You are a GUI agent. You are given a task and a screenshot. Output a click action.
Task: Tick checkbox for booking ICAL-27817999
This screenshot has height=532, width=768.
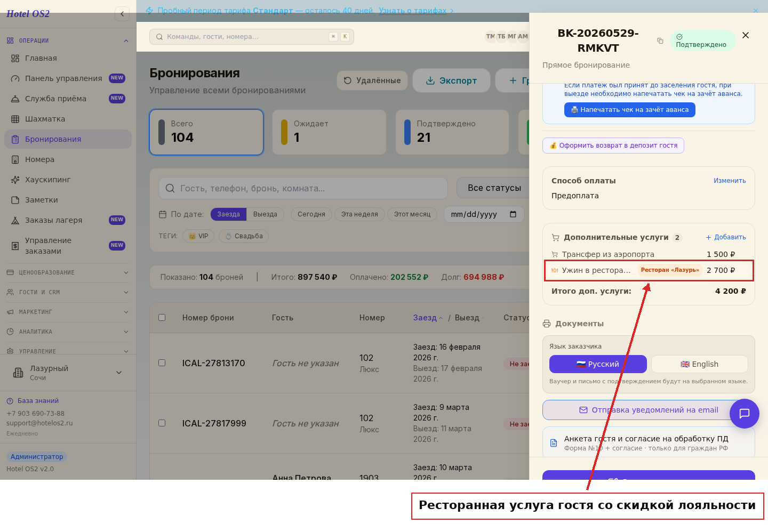tap(162, 423)
